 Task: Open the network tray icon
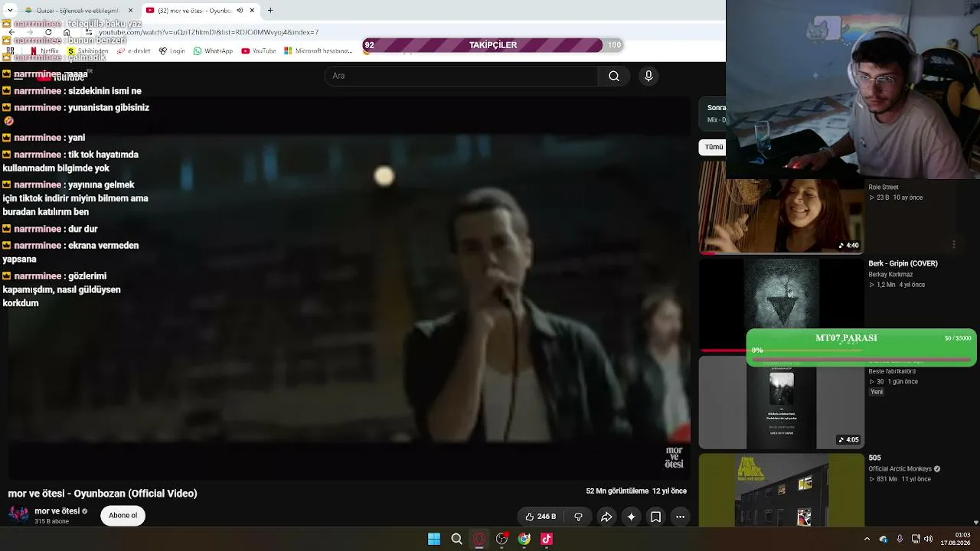(916, 539)
